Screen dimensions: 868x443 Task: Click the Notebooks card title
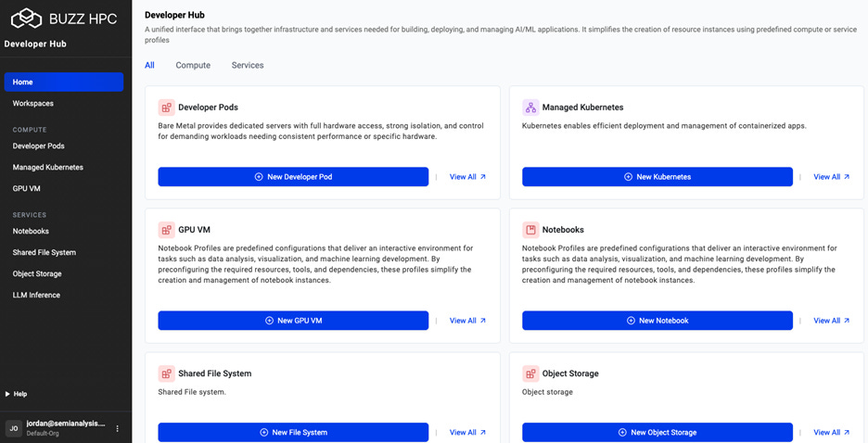point(563,230)
